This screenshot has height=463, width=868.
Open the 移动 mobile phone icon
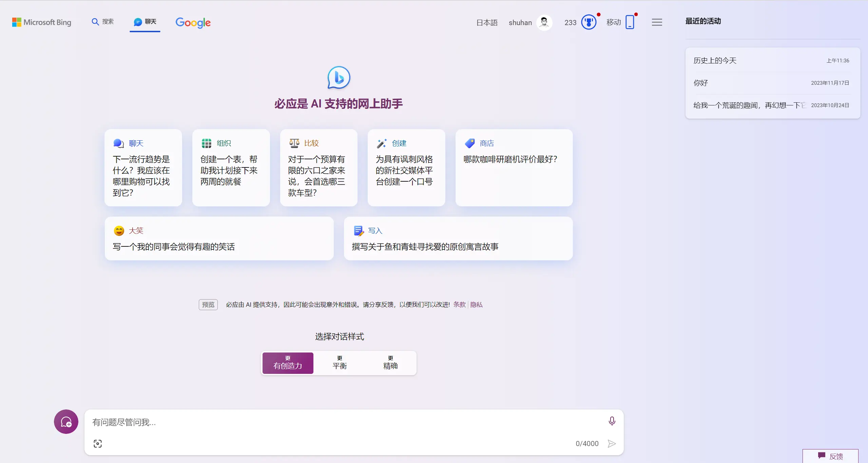(630, 22)
